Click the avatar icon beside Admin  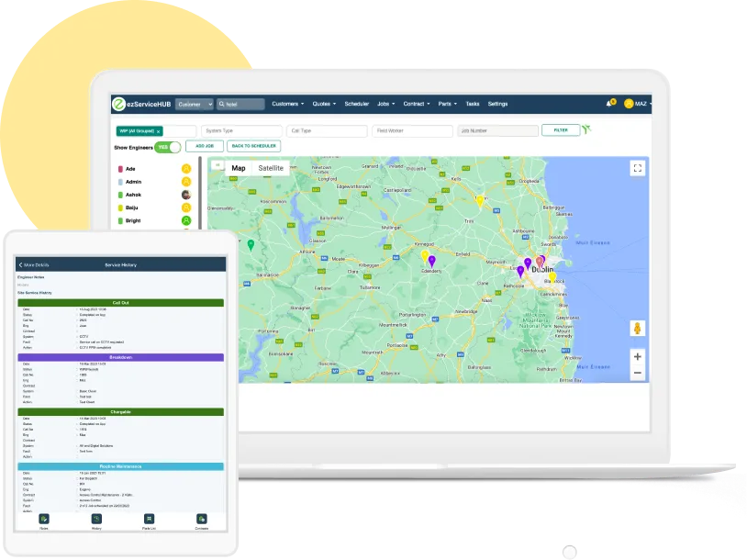(x=186, y=182)
